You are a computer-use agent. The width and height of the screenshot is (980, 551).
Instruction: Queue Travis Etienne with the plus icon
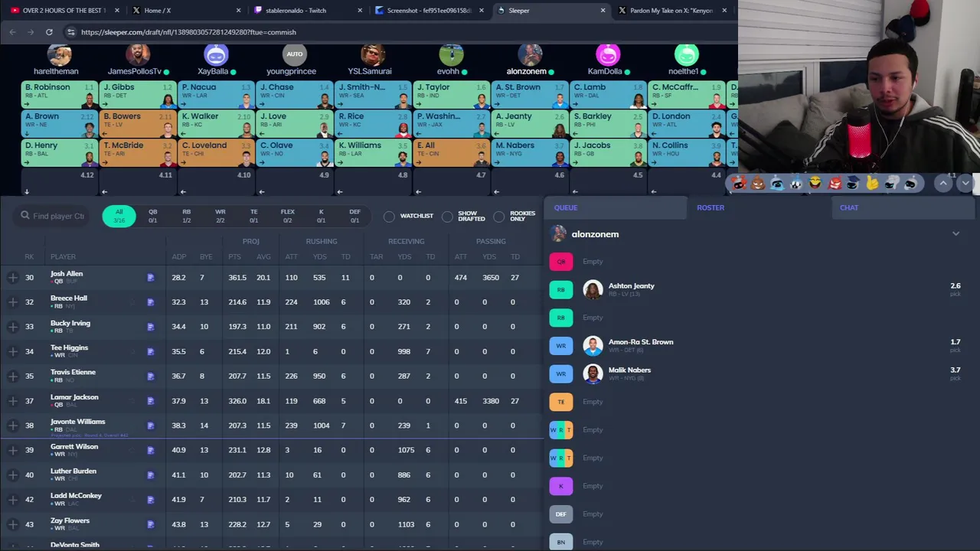coord(13,376)
